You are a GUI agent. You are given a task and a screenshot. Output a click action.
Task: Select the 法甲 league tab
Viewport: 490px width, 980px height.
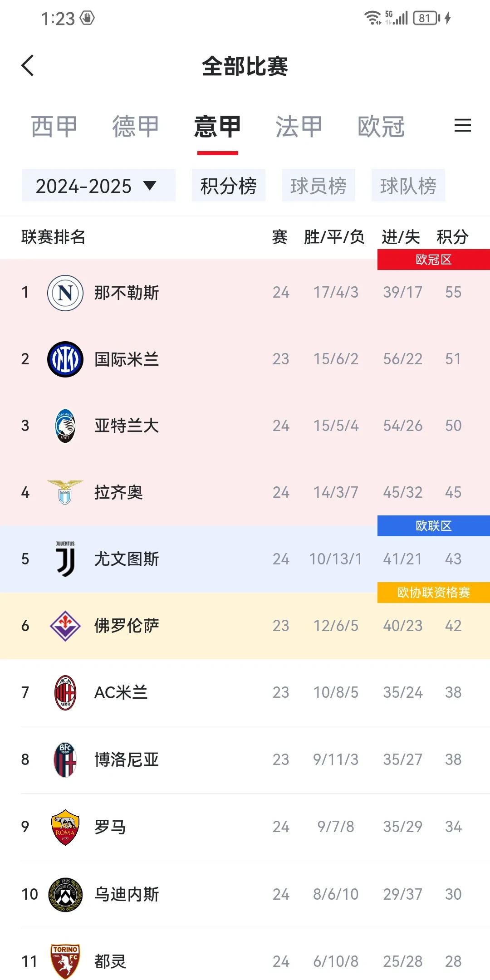pyautogui.click(x=298, y=127)
